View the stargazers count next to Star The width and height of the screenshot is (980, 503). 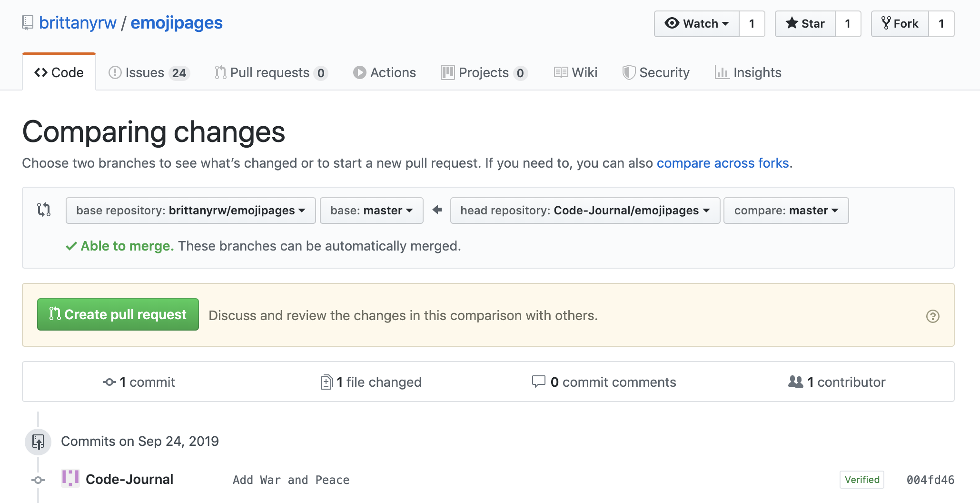point(848,23)
